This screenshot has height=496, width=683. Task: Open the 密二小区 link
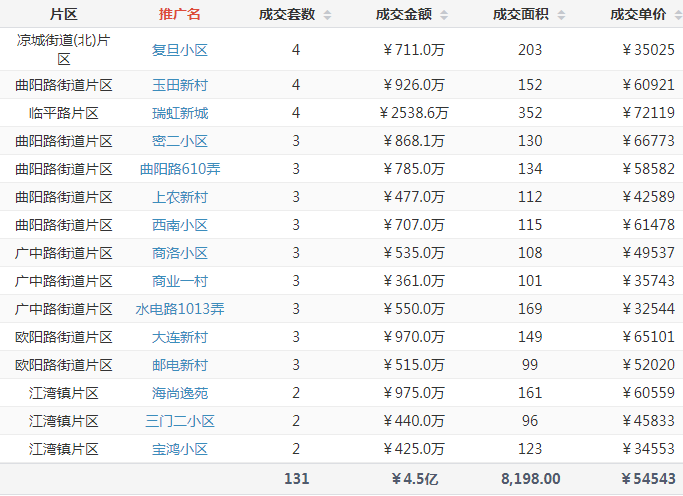click(180, 141)
